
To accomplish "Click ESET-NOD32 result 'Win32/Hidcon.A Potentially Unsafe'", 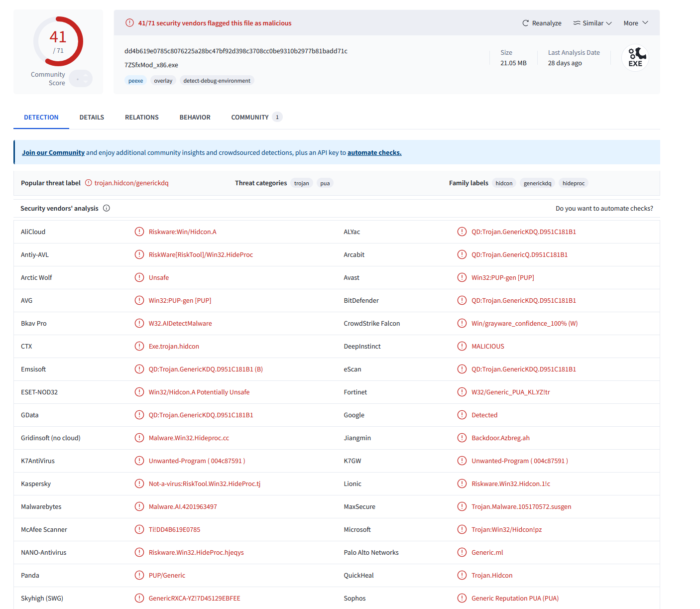I will 199,392.
